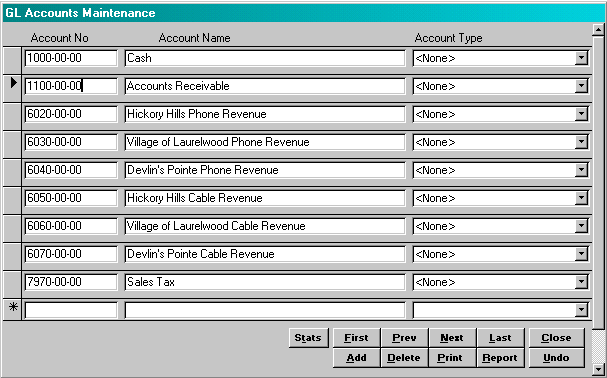Select row selector for 7970-00-00
The image size is (607, 378).
(x=12, y=284)
